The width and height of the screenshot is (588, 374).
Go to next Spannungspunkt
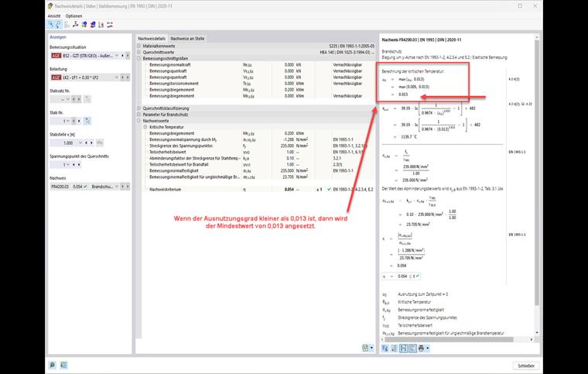[x=79, y=165]
